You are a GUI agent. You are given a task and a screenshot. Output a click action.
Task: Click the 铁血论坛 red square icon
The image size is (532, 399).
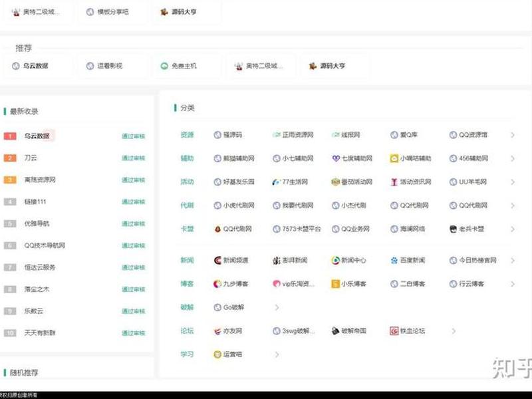(394, 331)
